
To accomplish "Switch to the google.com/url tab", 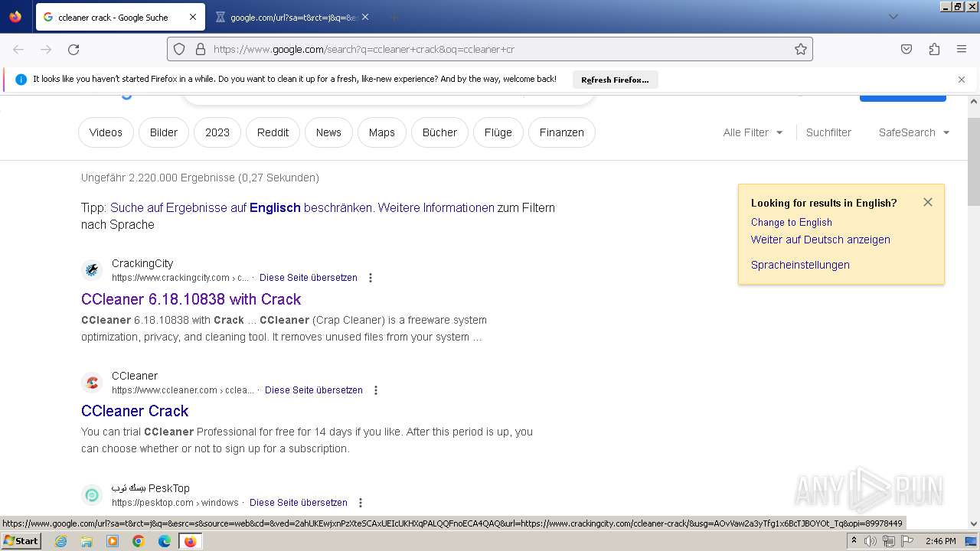I will tap(293, 17).
